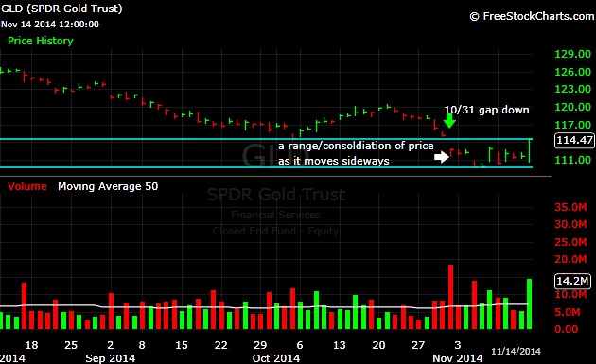
Task: Click the 11/14/2014 date label
Action: 516,351
